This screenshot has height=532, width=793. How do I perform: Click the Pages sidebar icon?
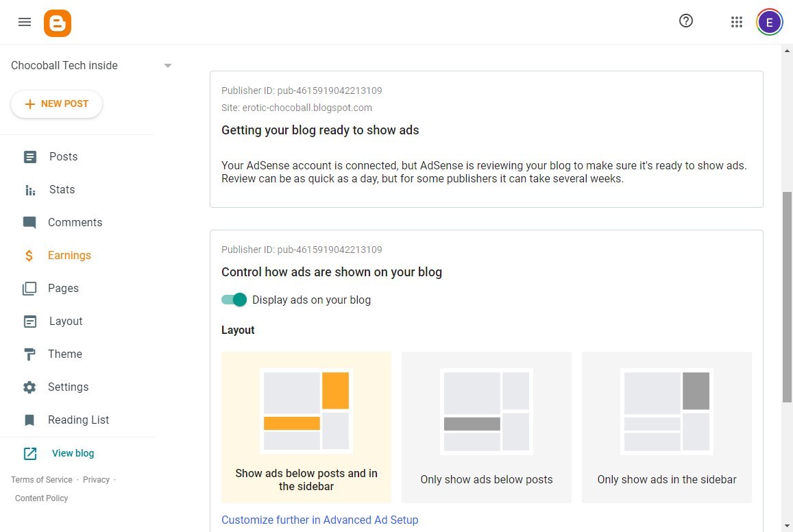pyautogui.click(x=29, y=288)
